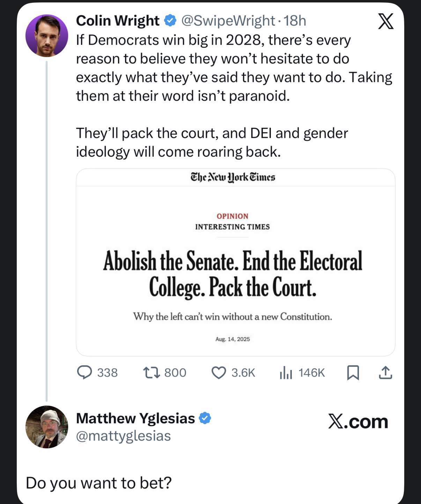Click the Matthew Yglesias display name
This screenshot has width=421, height=504.
[x=135, y=418]
